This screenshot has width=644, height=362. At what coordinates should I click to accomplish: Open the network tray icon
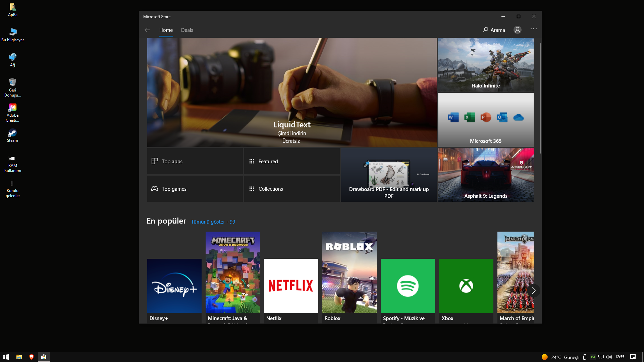[x=601, y=357]
